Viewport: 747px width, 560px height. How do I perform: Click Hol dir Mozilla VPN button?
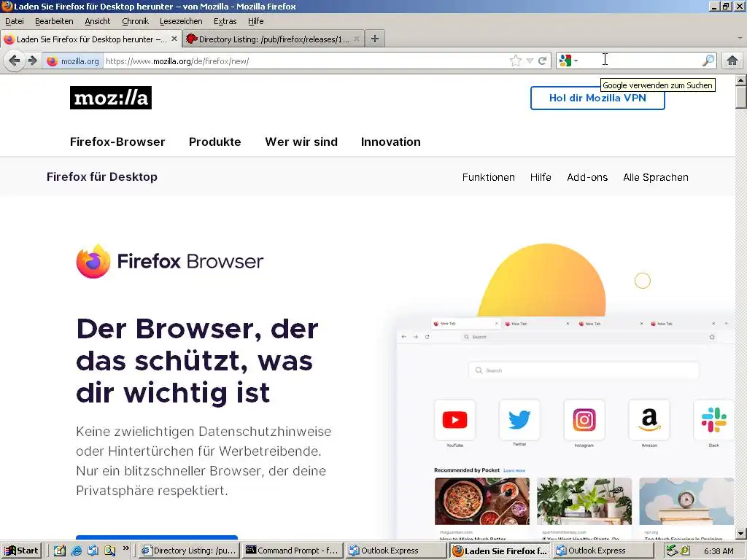point(597,98)
